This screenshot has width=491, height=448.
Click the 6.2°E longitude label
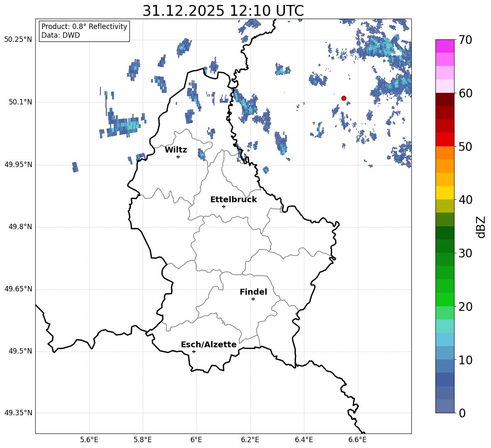pyautogui.click(x=250, y=440)
